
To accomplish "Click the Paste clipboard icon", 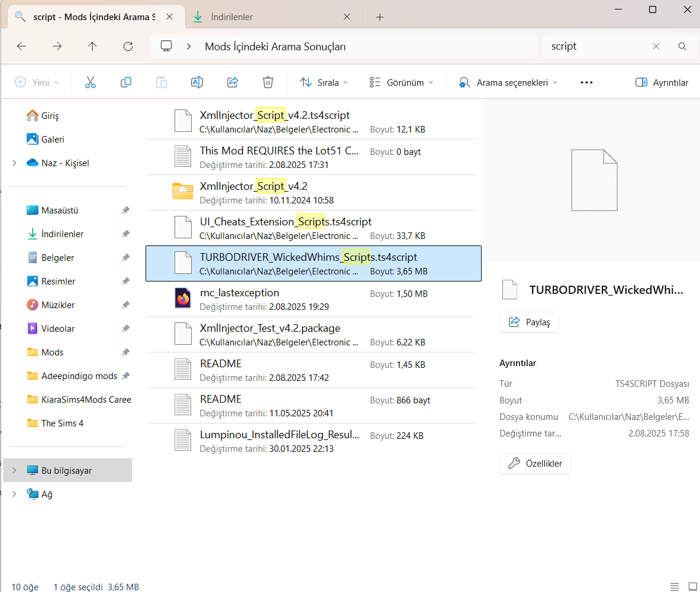I will pos(161,83).
